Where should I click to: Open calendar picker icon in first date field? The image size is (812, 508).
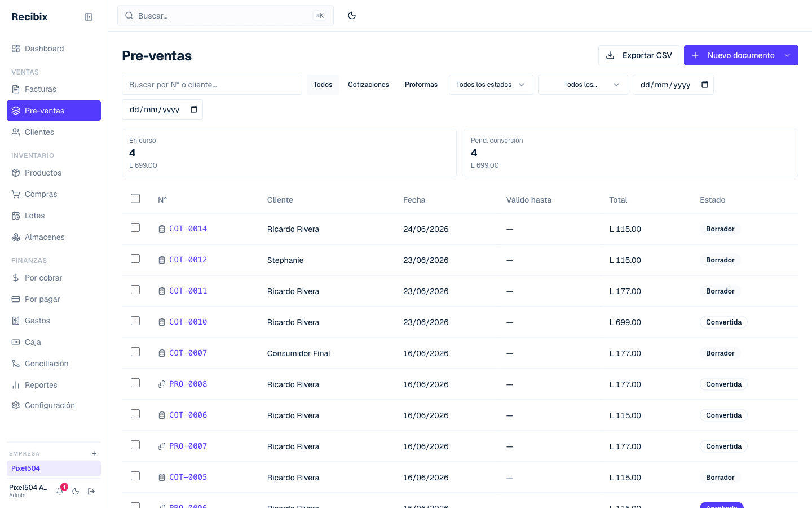coord(705,85)
